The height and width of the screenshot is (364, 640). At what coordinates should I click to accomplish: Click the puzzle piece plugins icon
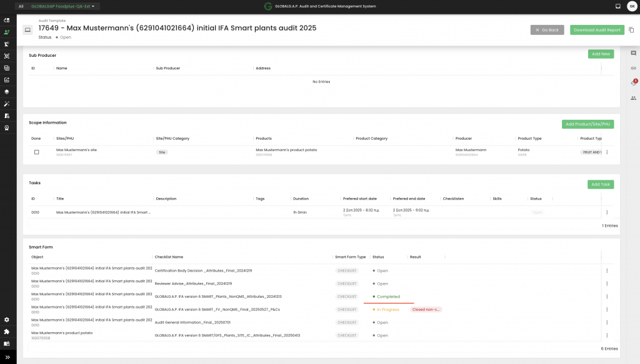tap(7, 332)
